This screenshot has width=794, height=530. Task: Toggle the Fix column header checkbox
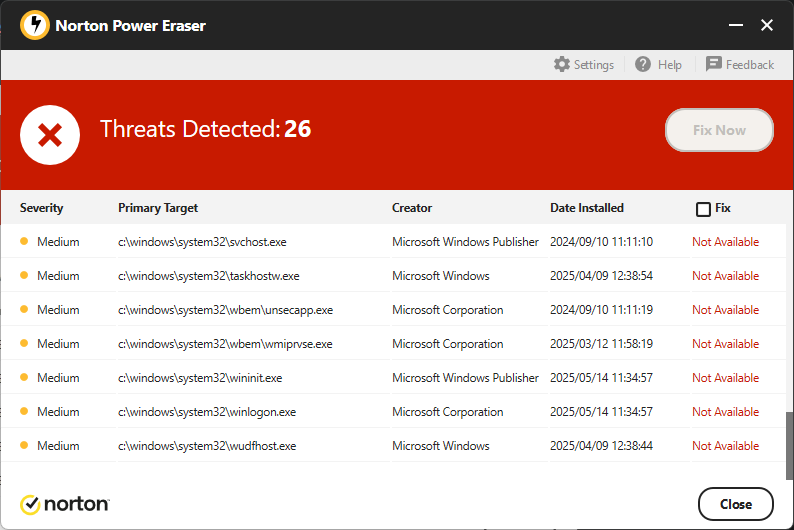click(703, 209)
